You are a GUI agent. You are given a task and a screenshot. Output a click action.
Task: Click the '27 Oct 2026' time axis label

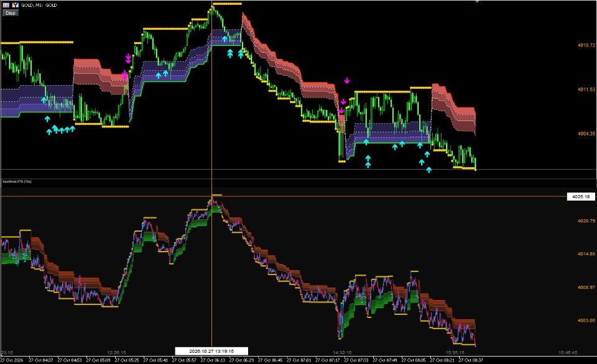coord(12,360)
